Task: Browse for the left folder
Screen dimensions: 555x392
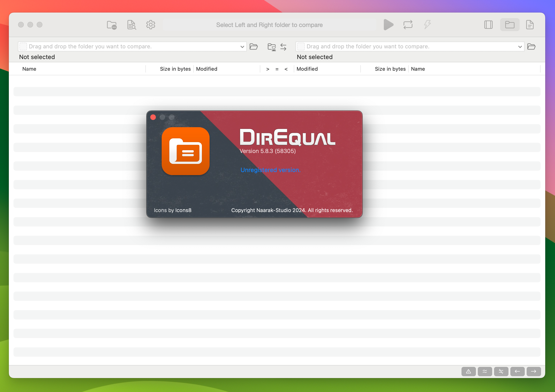Action: point(254,47)
